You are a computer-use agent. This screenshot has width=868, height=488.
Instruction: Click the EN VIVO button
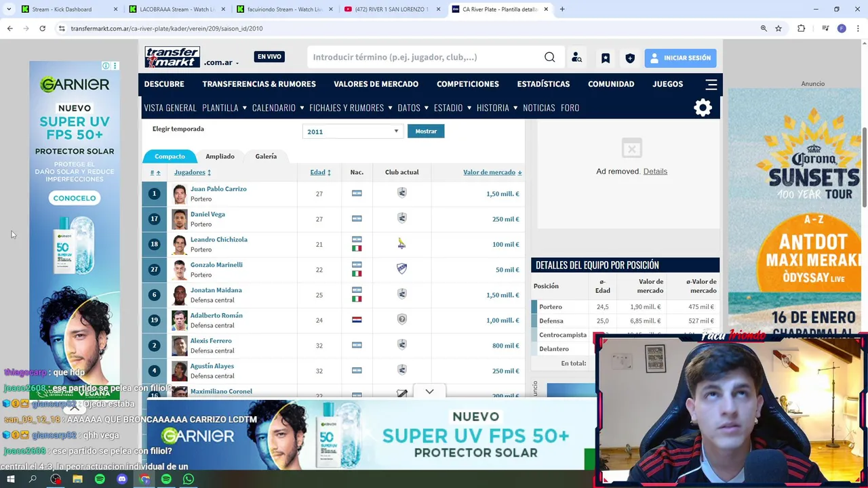tap(269, 57)
